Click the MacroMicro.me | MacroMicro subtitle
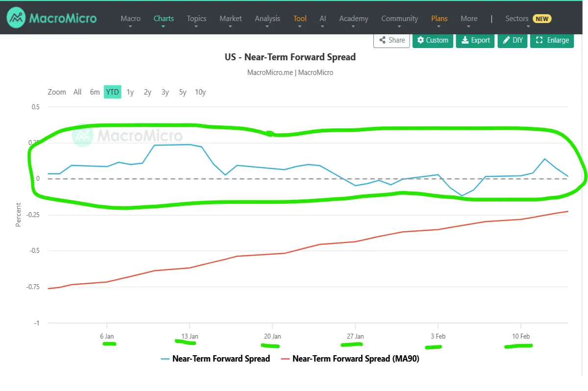This screenshot has height=391, width=588. click(290, 73)
